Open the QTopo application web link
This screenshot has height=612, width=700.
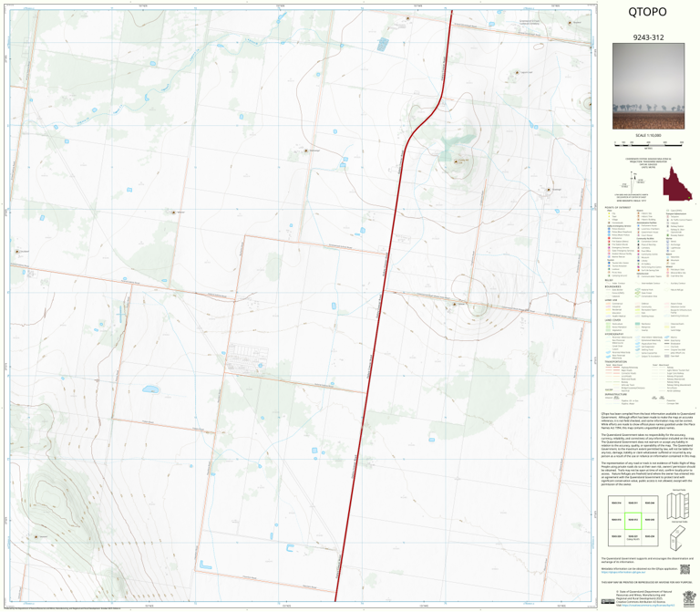[623, 572]
